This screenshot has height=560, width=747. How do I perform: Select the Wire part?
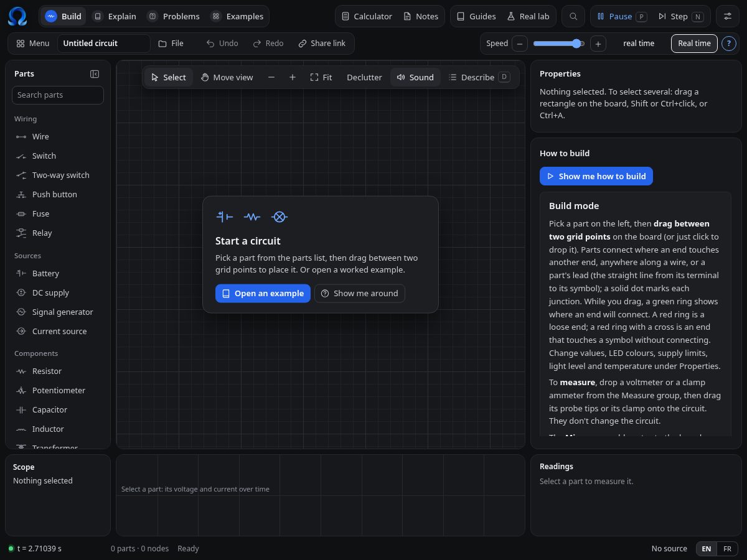[x=58, y=136]
